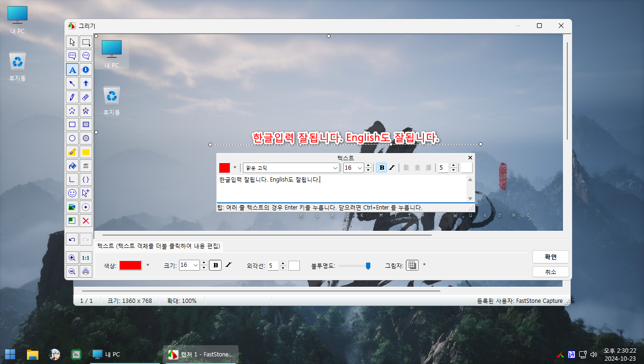Select the filled ellipse tool
This screenshot has width=644, height=364.
click(86, 138)
